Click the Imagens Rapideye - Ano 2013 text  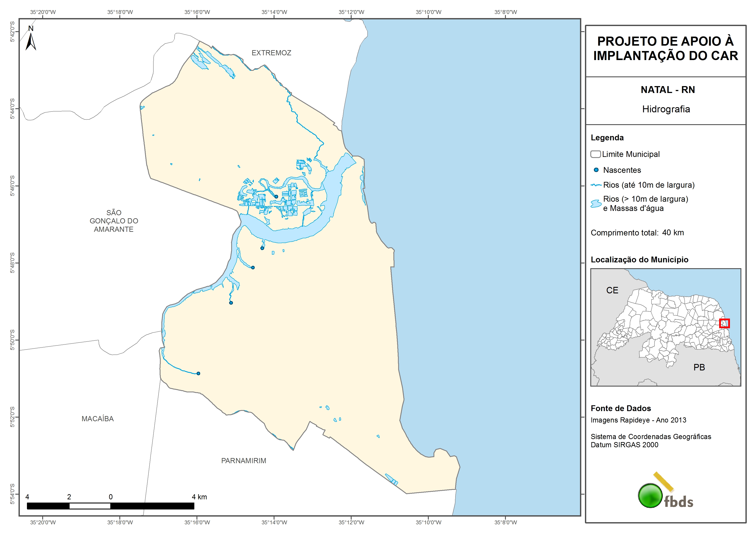[x=638, y=420]
